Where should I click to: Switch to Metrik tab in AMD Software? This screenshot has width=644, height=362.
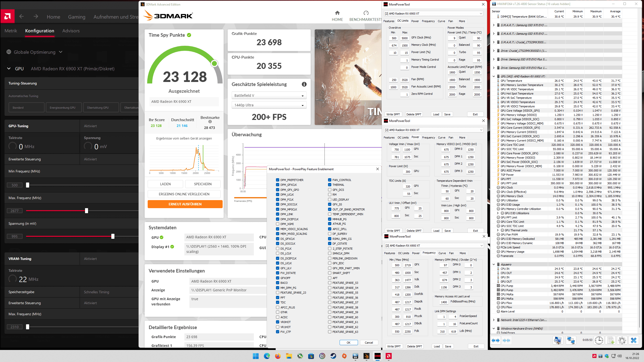tap(11, 31)
